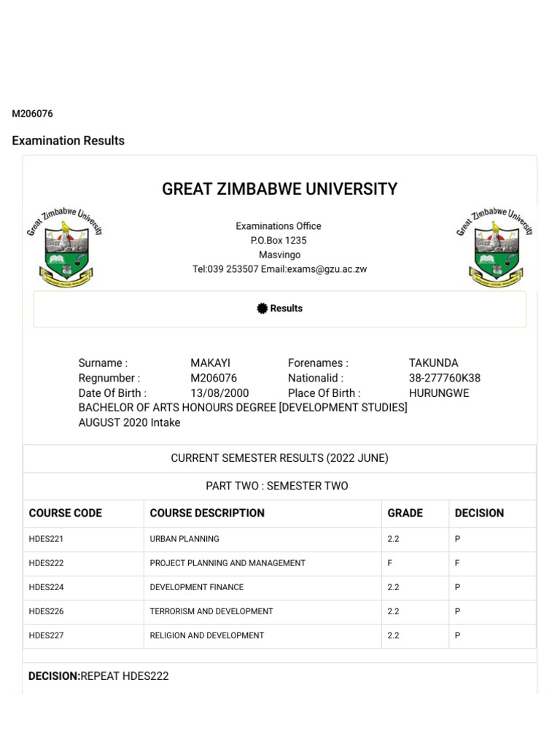This screenshot has width=560, height=747.
Task: Click the URBAN PLANNING description
Action: [x=184, y=539]
